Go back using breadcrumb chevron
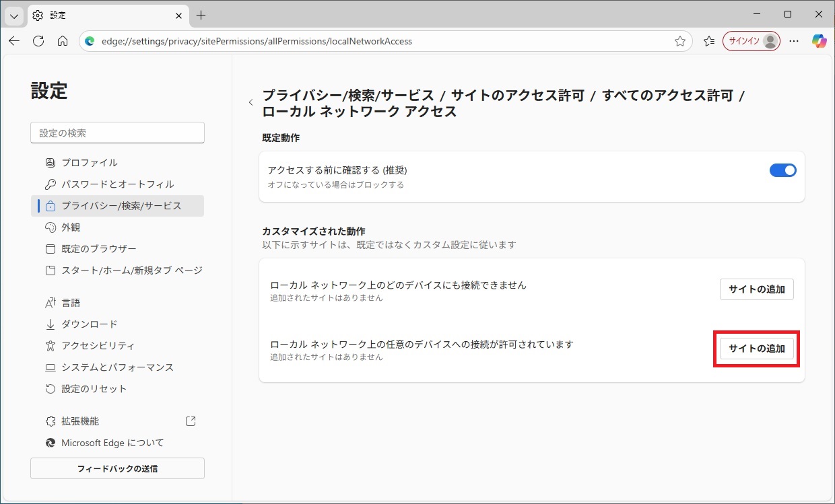Image resolution: width=835 pixels, height=504 pixels. (x=250, y=103)
